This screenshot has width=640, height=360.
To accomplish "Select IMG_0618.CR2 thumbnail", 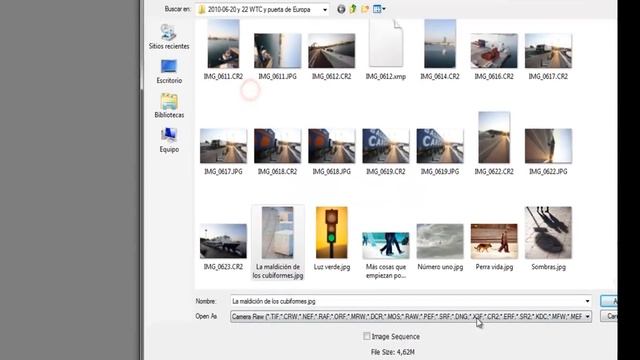I will 278,146.
